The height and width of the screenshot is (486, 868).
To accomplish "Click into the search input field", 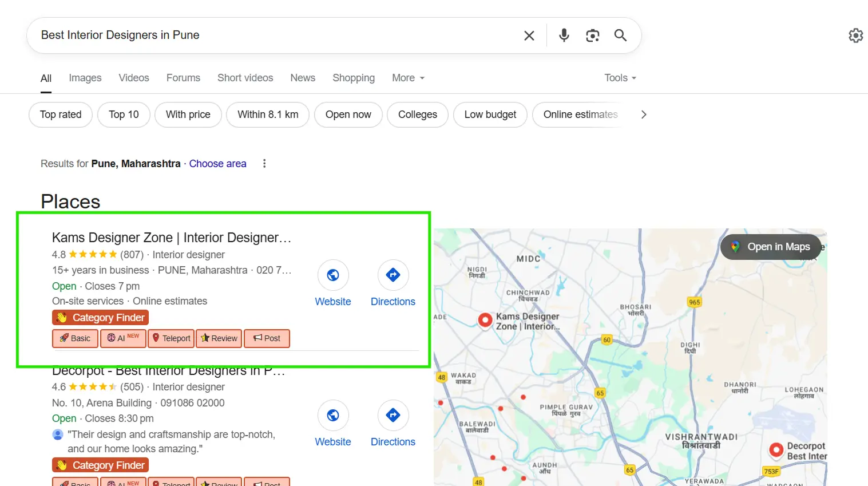I will point(275,35).
